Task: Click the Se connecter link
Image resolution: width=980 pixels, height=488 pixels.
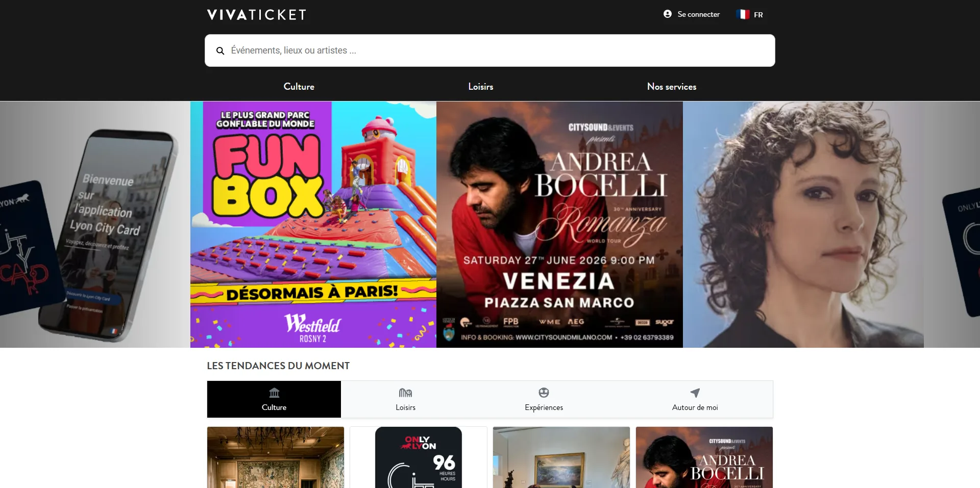Action: pyautogui.click(x=698, y=14)
